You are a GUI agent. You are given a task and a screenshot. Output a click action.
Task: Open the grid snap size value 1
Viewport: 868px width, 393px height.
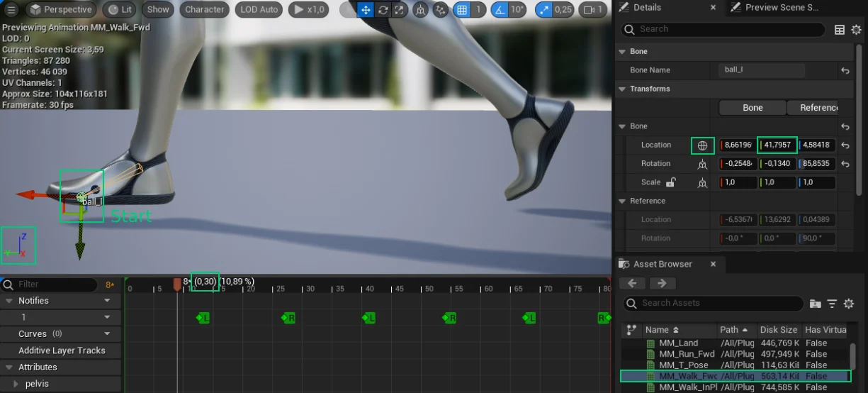coord(479,10)
